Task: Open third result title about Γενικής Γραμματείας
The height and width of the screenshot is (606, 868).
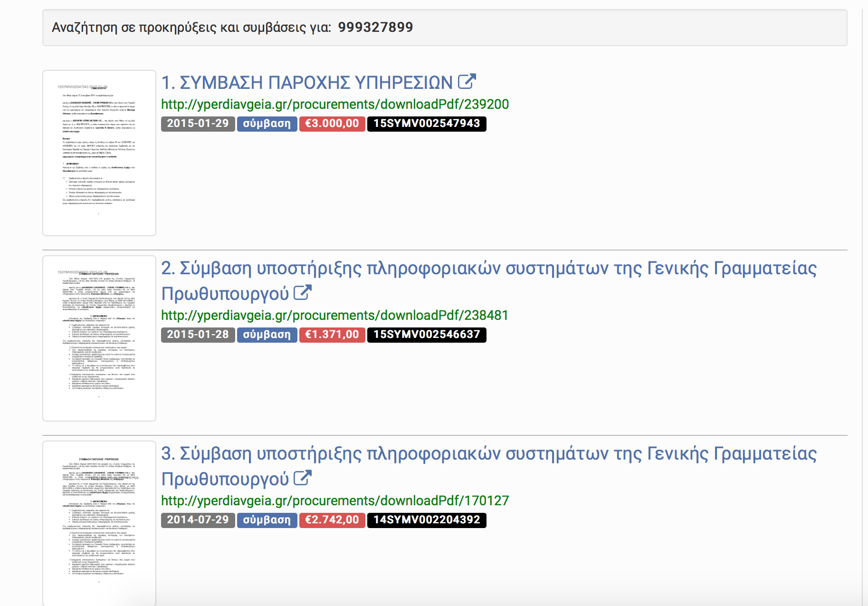Action: click(x=488, y=454)
